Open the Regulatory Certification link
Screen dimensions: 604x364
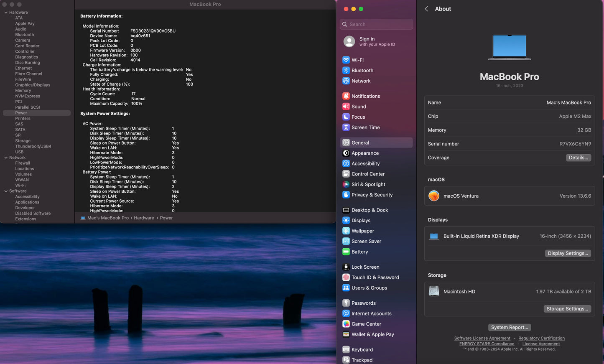point(541,338)
